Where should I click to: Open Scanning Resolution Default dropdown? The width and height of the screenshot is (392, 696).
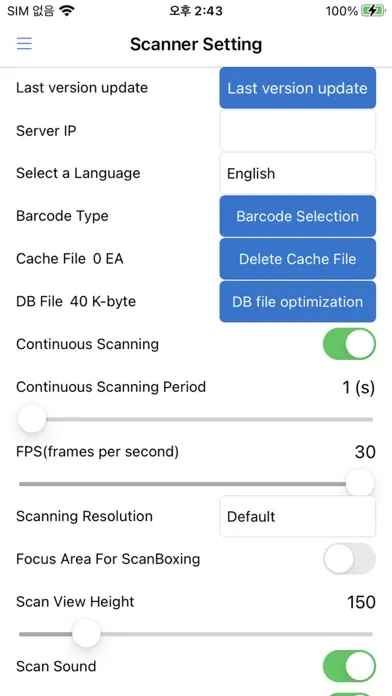[297, 516]
